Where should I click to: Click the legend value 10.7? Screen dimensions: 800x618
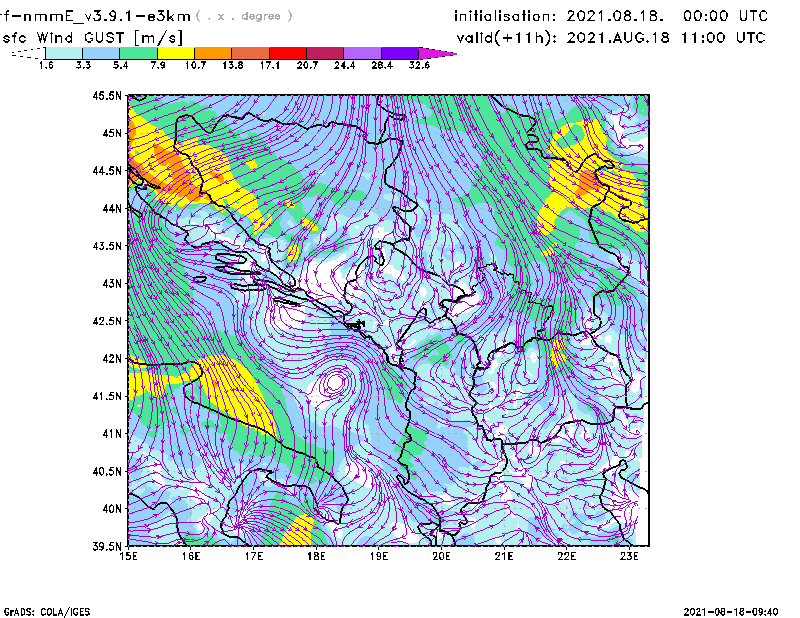coord(195,65)
